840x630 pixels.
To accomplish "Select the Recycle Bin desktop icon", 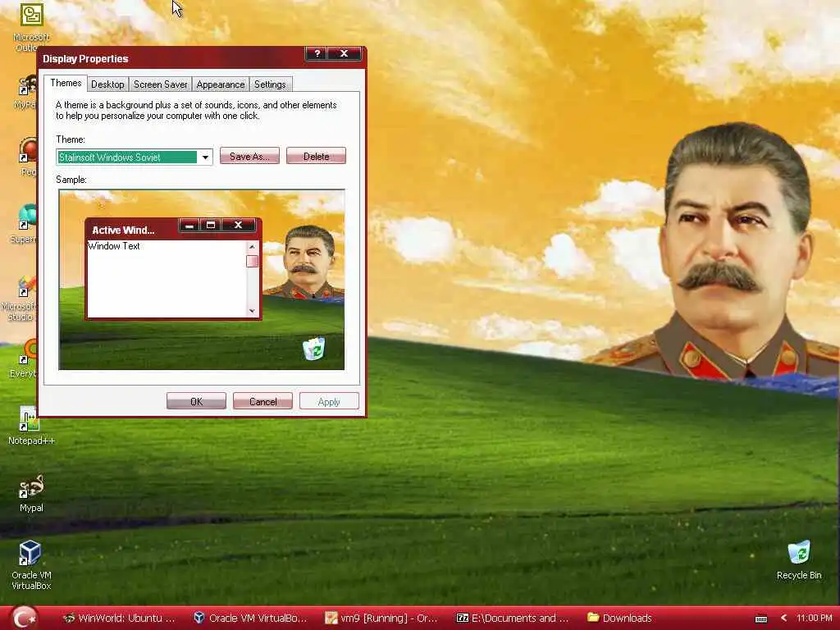I will pos(799,559).
